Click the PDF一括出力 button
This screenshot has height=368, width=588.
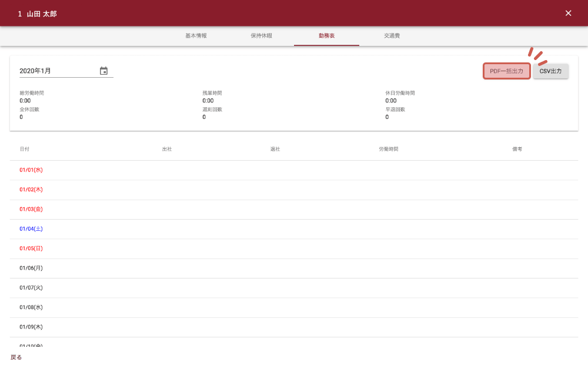click(506, 71)
